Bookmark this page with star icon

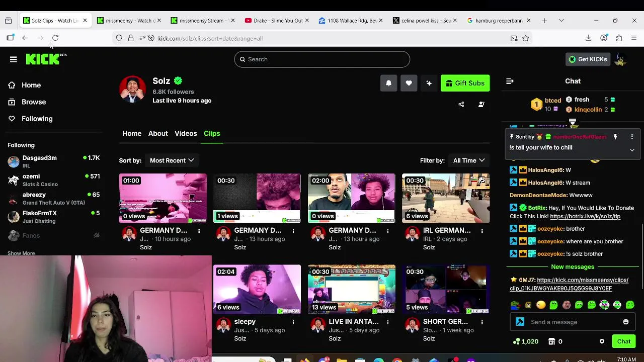tap(526, 38)
